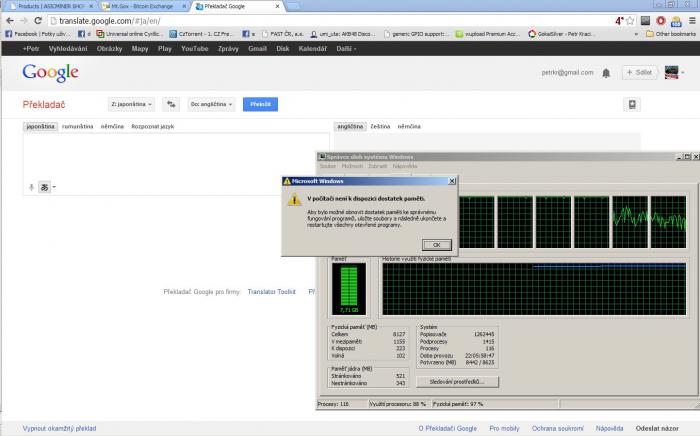Click the warning icon in the dialog
Viewport: 700px width, 436px height.
click(294, 200)
